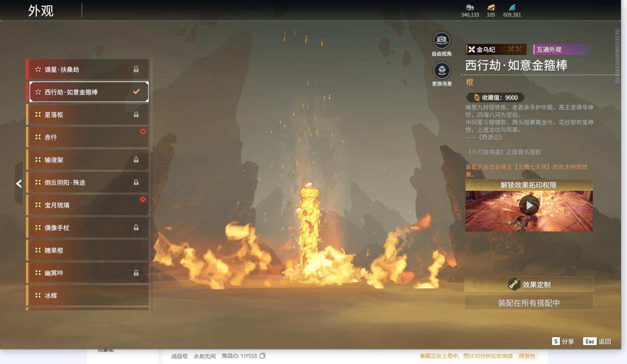Click the lock icon on 倒反阴阳·殊途 row

coord(136,182)
